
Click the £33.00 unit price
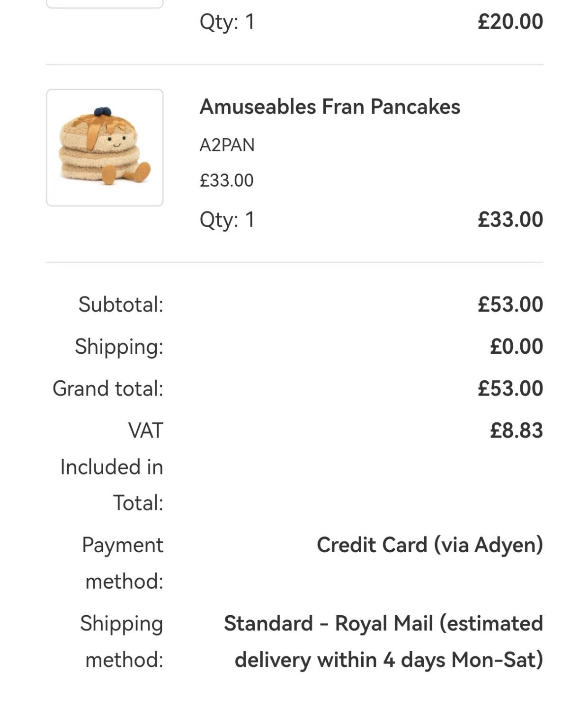point(226,180)
